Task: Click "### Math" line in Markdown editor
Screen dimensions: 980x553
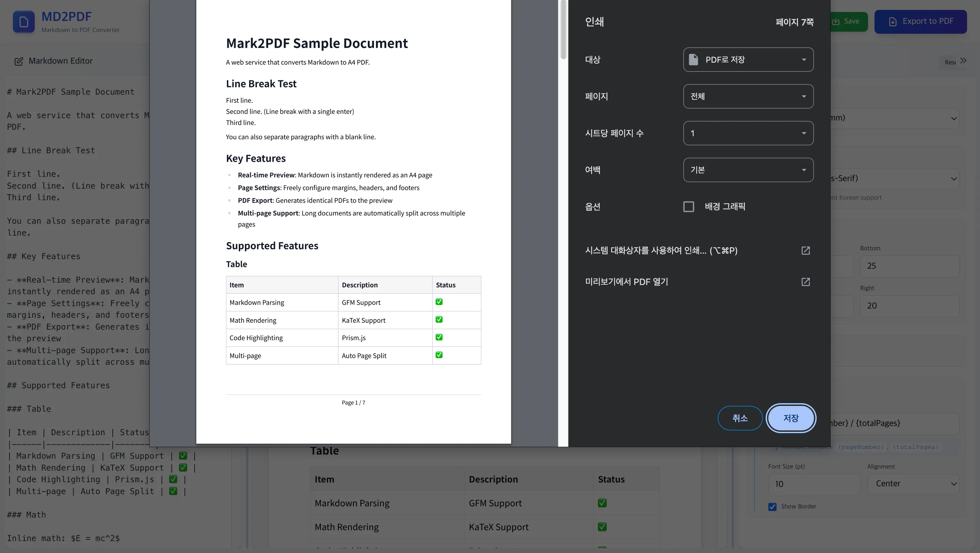Action: click(26, 515)
